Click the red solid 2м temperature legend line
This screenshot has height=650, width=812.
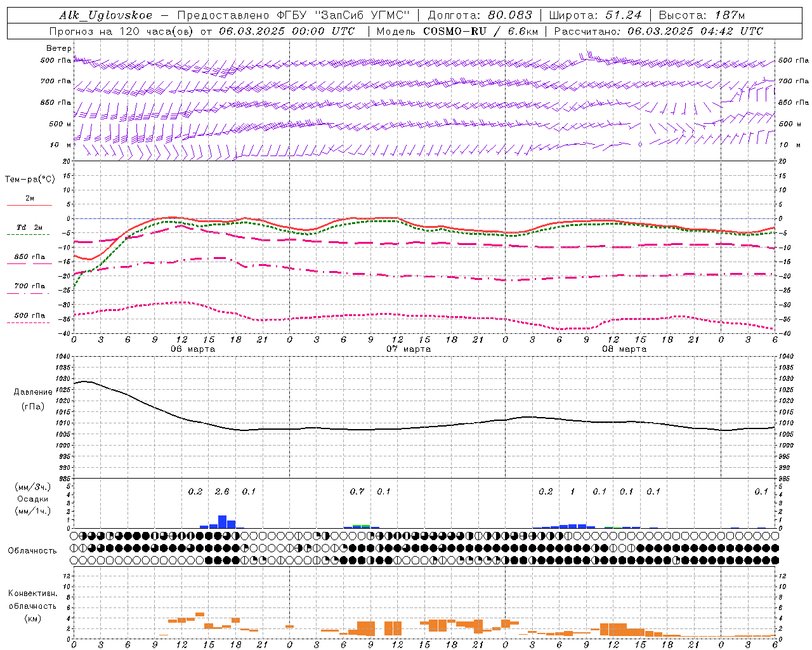click(x=29, y=206)
